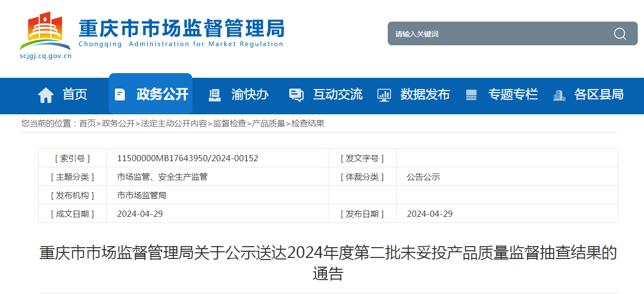Go to 政务公开 in the breadcrumb

118,124
